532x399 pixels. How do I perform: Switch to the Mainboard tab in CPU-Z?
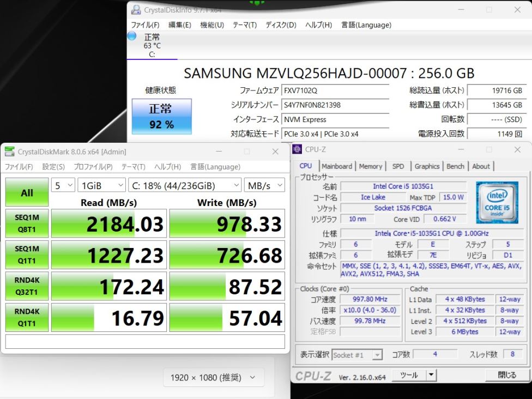(x=336, y=166)
